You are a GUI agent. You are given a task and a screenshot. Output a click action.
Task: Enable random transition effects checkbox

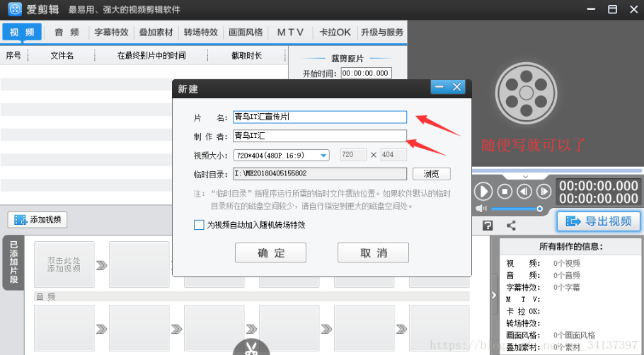(x=199, y=225)
